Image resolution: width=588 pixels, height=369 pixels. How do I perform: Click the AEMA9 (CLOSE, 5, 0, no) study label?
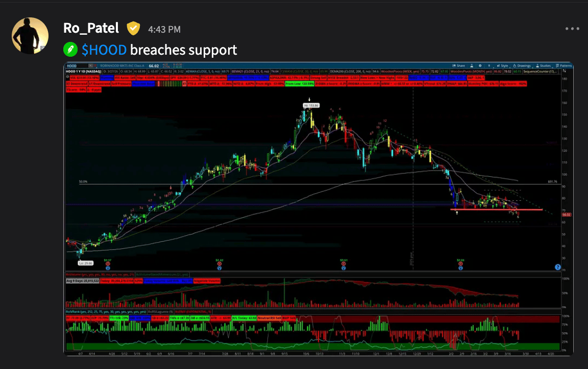pyautogui.click(x=203, y=72)
